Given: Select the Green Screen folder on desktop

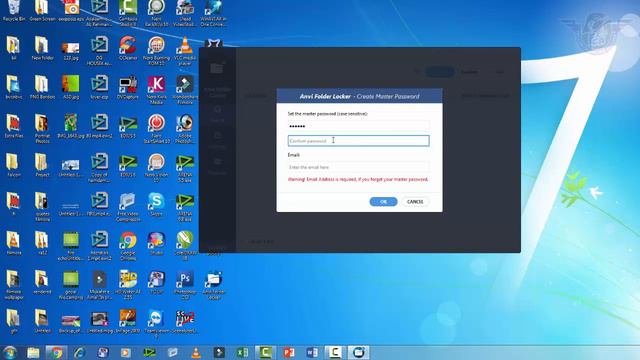Looking at the screenshot, I should [x=42, y=11].
